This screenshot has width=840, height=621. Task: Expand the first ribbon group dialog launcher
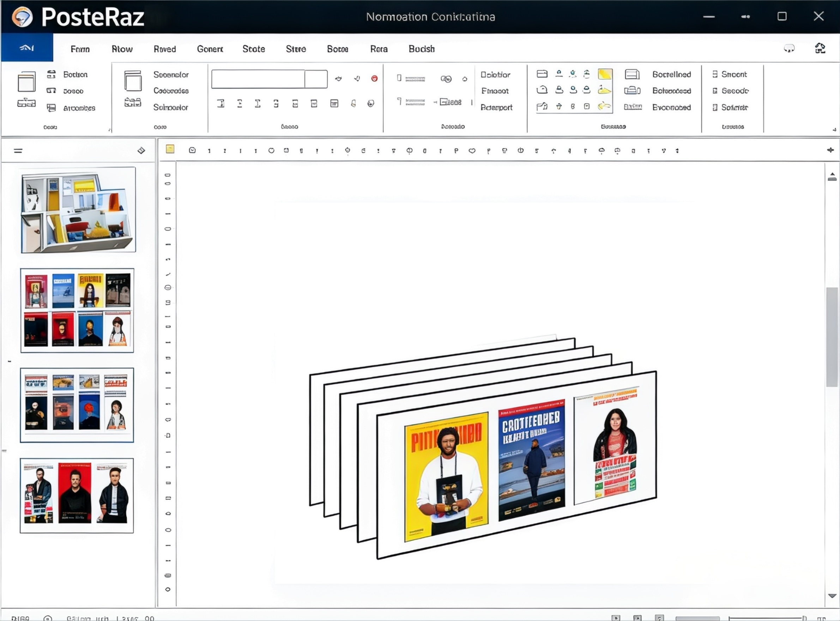109,130
